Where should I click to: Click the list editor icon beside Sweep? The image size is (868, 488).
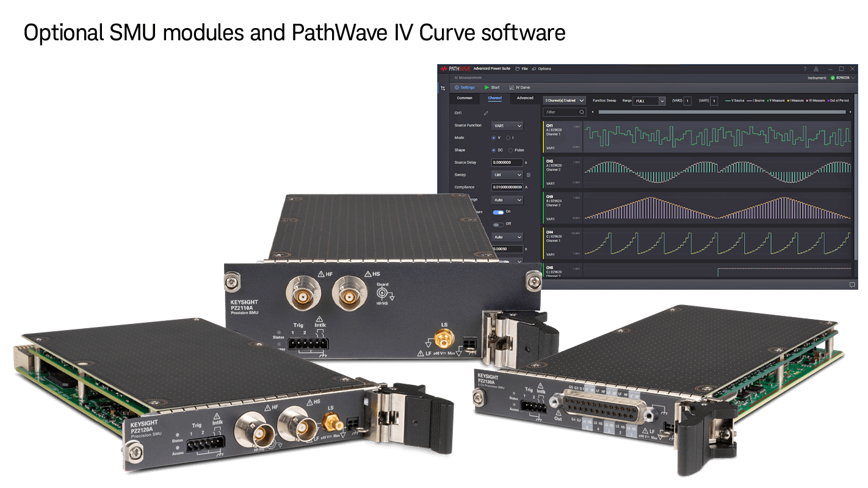coord(529,175)
